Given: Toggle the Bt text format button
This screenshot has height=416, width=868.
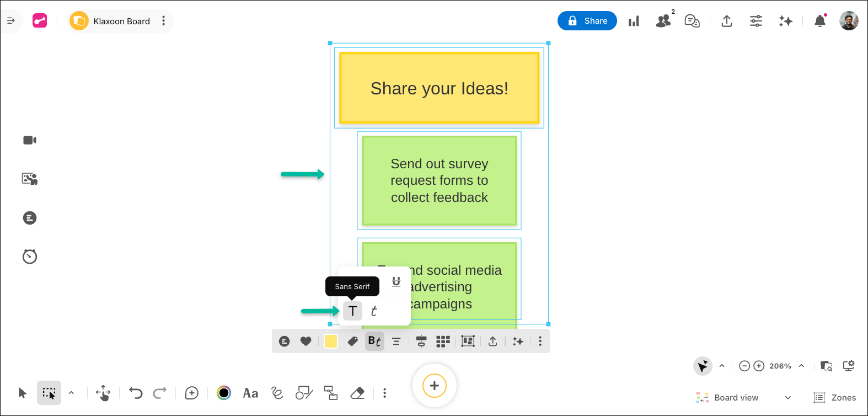Looking at the screenshot, I should tap(374, 341).
